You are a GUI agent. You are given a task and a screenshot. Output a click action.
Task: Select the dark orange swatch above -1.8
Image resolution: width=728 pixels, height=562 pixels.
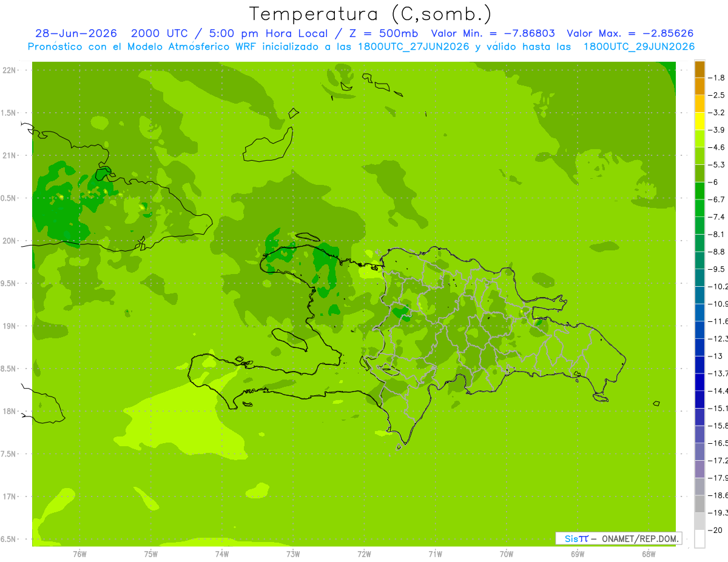pos(699,69)
